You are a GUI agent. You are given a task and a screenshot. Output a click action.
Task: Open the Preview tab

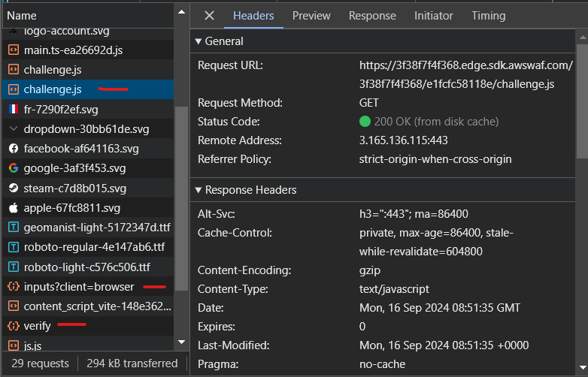point(311,15)
